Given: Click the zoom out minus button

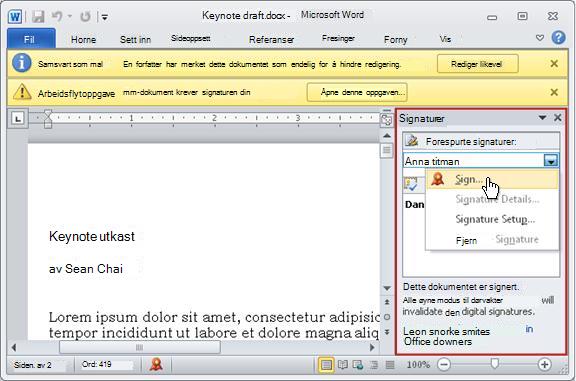Looking at the screenshot, I should [444, 364].
